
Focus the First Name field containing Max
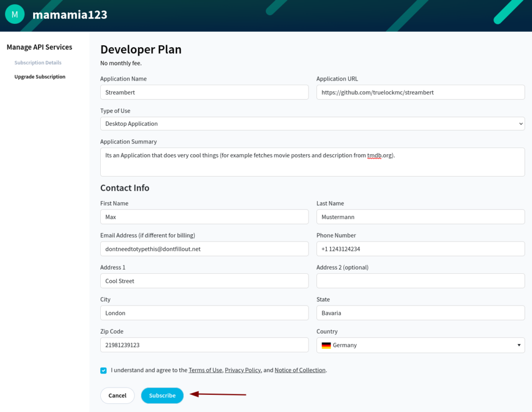pos(204,217)
